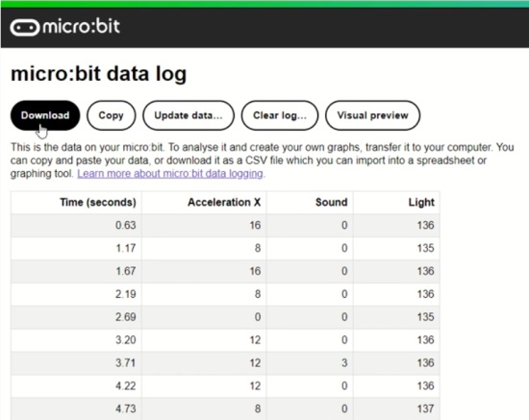
Task: Select the time cell 4.22
Action: point(76,385)
